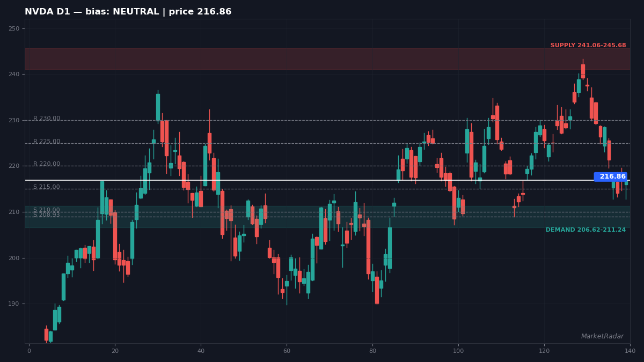Click the red supply zone band
This screenshot has height=362, width=644.
tap(327, 59)
